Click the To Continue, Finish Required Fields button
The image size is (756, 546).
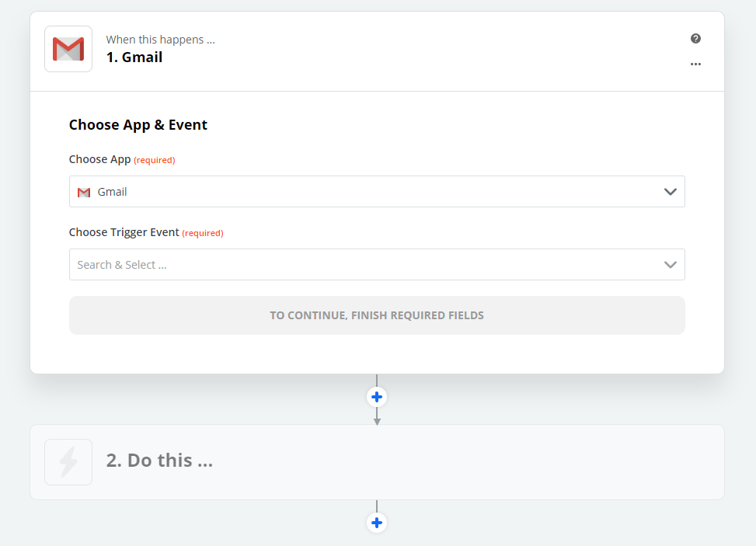pos(377,315)
